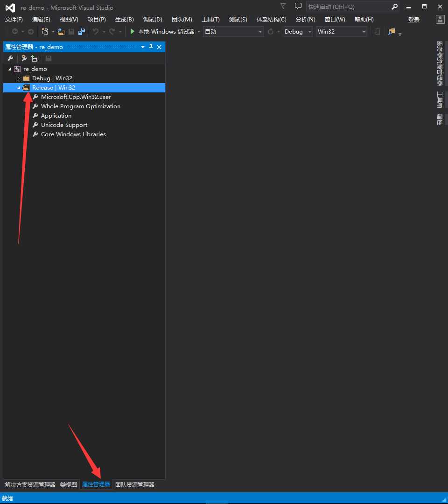
Task: Open new project dropdown arrow
Action: point(53,32)
